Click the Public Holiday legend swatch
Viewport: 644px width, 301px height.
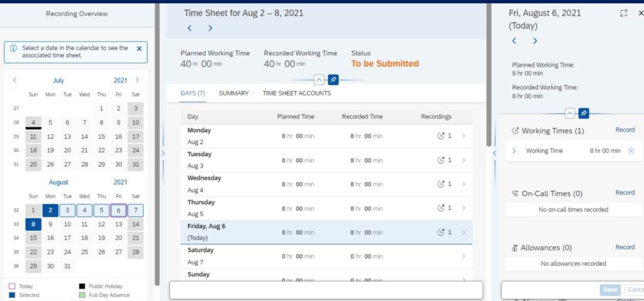(x=82, y=286)
